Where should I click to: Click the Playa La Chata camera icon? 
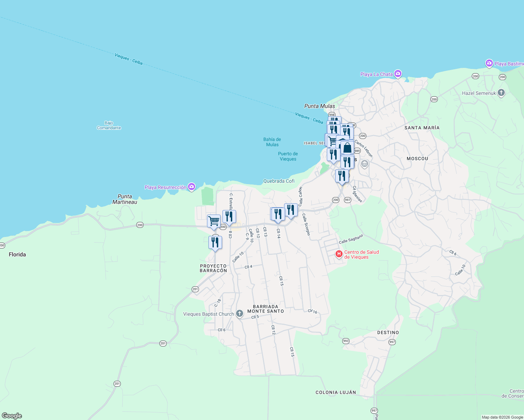click(398, 73)
